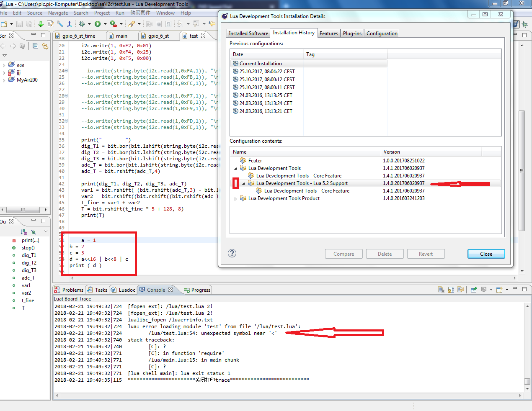532x411 pixels.
Task: Select the Current Installation entry
Action: [x=309, y=64]
